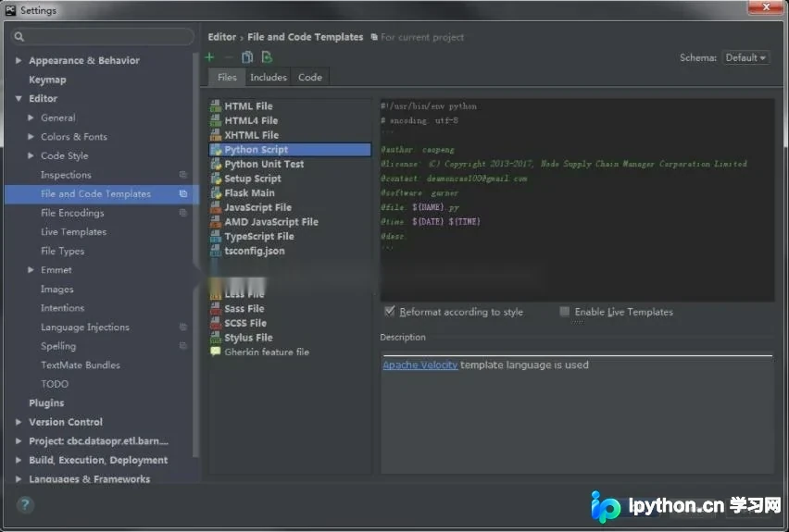Image resolution: width=789 pixels, height=532 pixels.
Task: Click the Python Unit Test icon
Action: coord(216,164)
